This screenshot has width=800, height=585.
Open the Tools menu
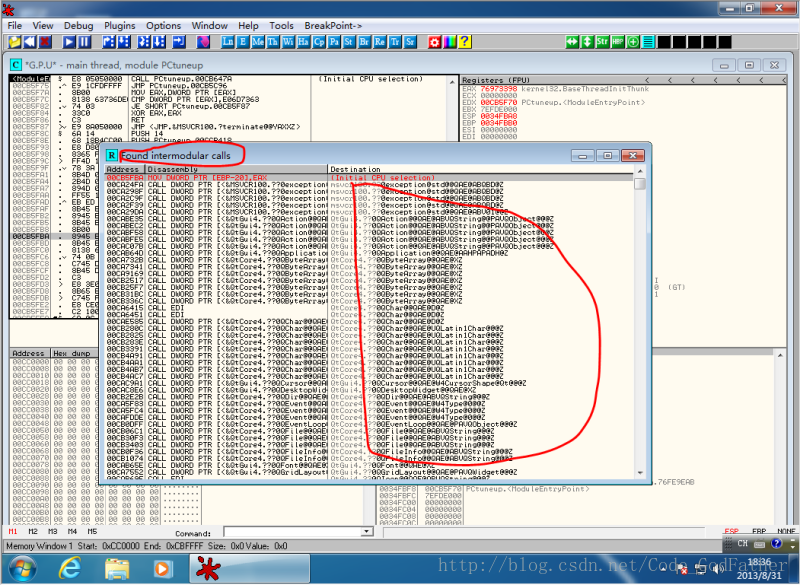click(x=282, y=26)
